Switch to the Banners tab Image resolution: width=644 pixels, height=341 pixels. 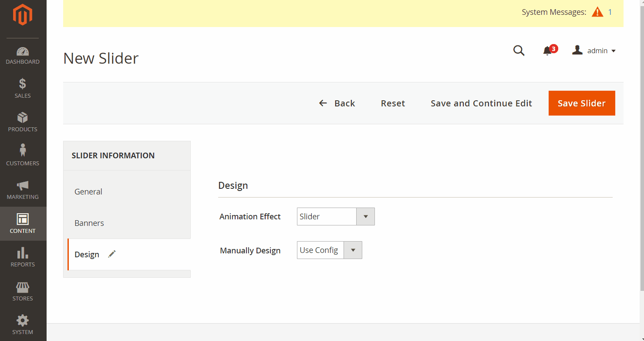click(89, 223)
